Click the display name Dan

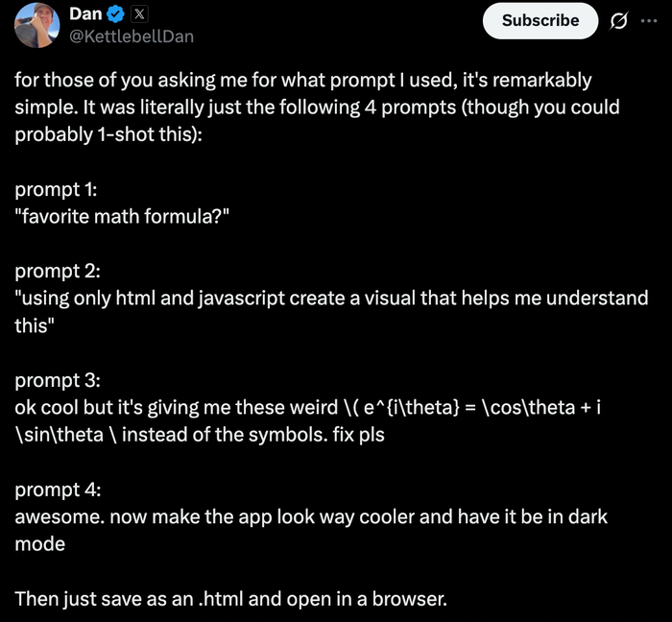(x=84, y=14)
